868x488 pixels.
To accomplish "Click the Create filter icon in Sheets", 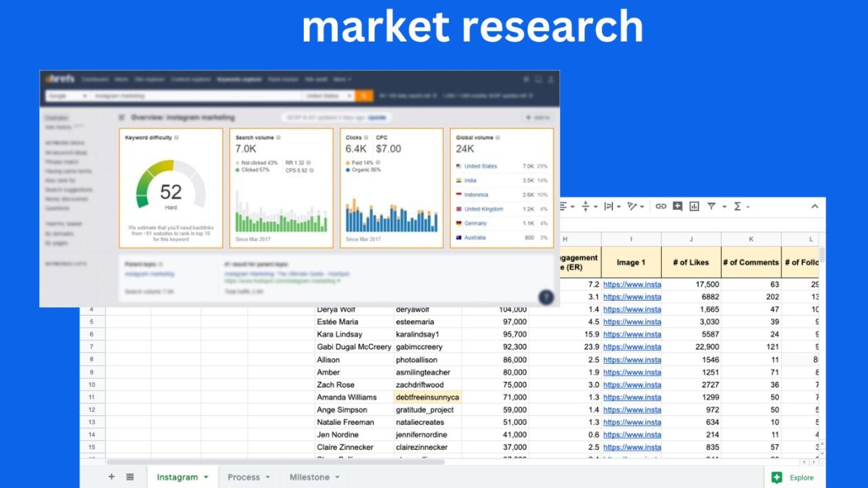I will click(x=711, y=206).
